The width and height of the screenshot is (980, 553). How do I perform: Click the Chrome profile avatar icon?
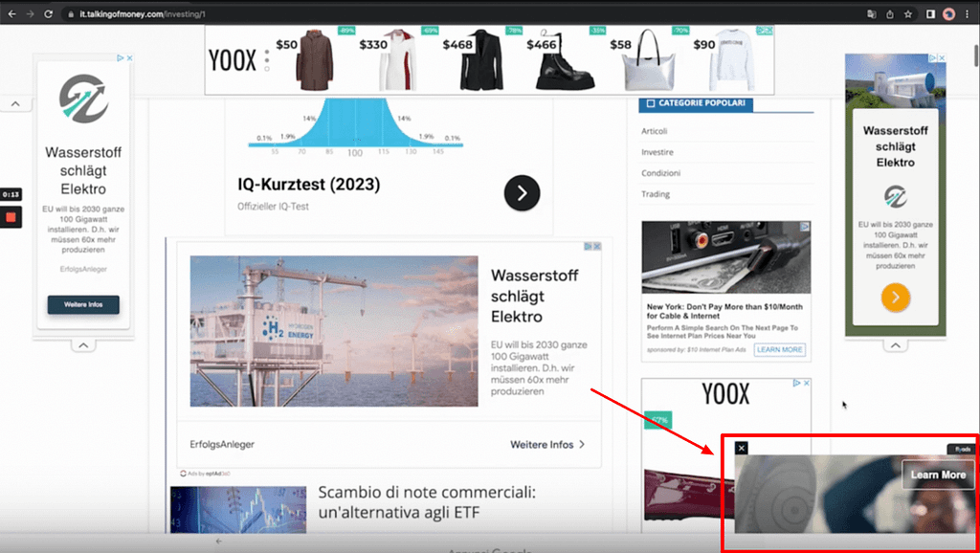tap(949, 14)
